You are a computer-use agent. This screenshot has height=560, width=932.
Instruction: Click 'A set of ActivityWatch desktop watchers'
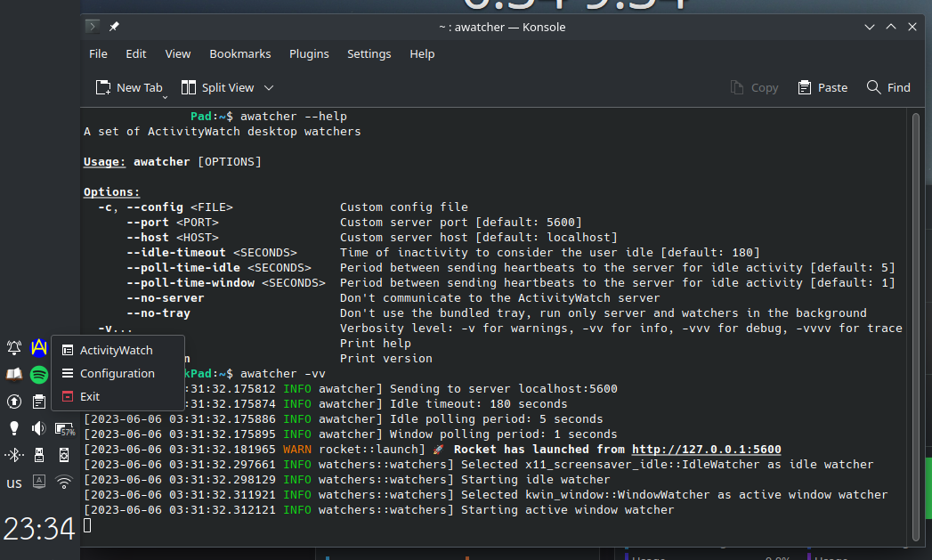point(223,132)
